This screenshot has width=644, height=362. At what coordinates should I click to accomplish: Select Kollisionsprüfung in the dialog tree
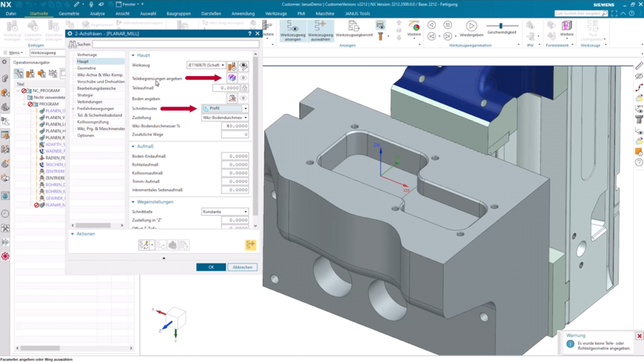click(93, 122)
